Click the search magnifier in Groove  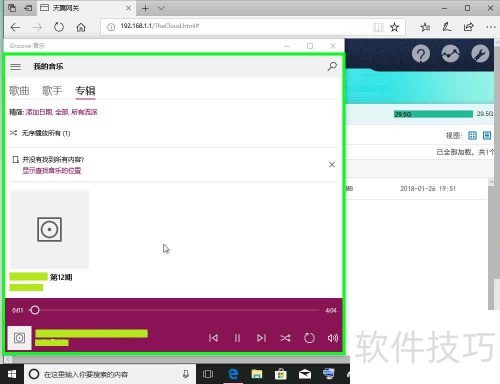point(332,66)
